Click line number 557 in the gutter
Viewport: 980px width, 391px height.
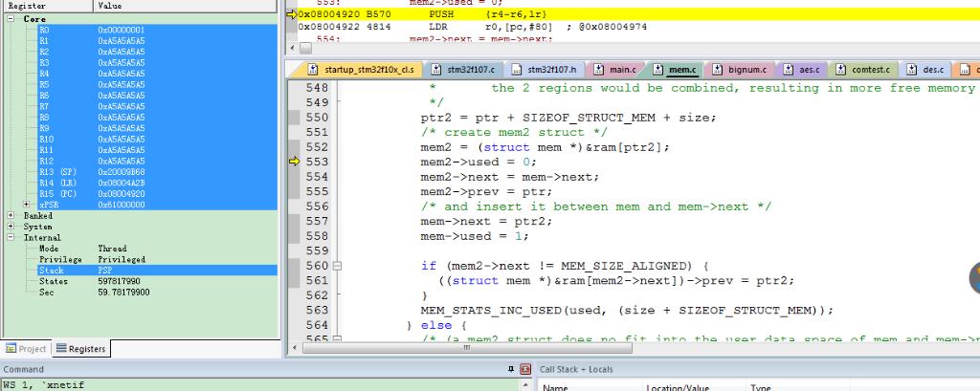pyautogui.click(x=318, y=221)
